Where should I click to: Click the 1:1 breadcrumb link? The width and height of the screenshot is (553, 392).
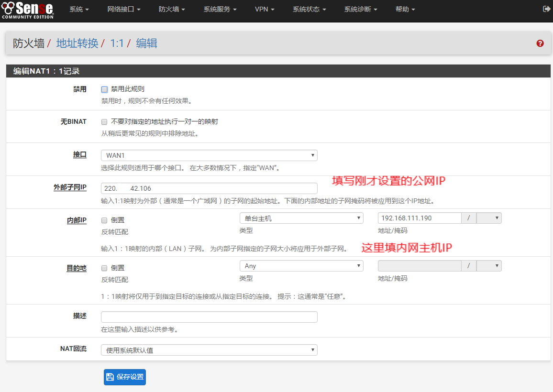tap(117, 44)
